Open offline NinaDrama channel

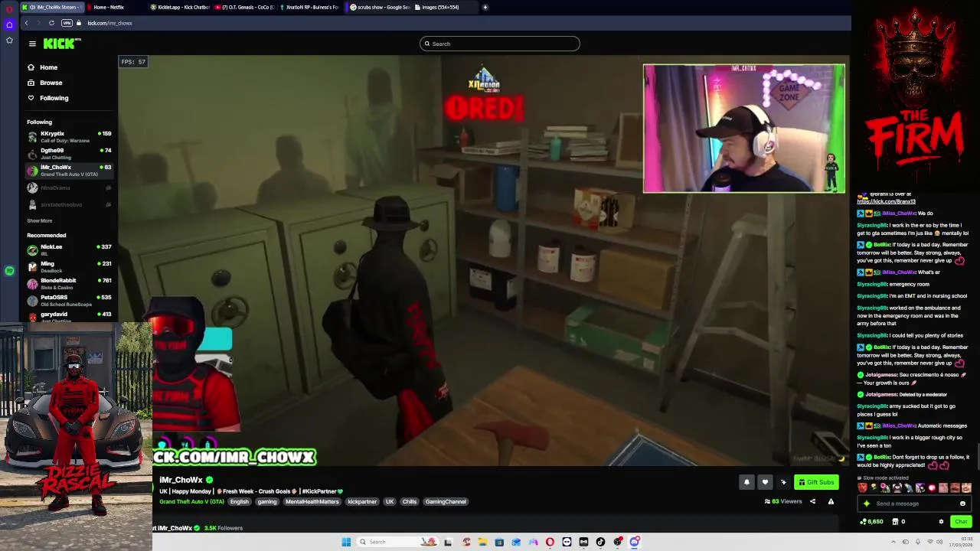pos(69,187)
